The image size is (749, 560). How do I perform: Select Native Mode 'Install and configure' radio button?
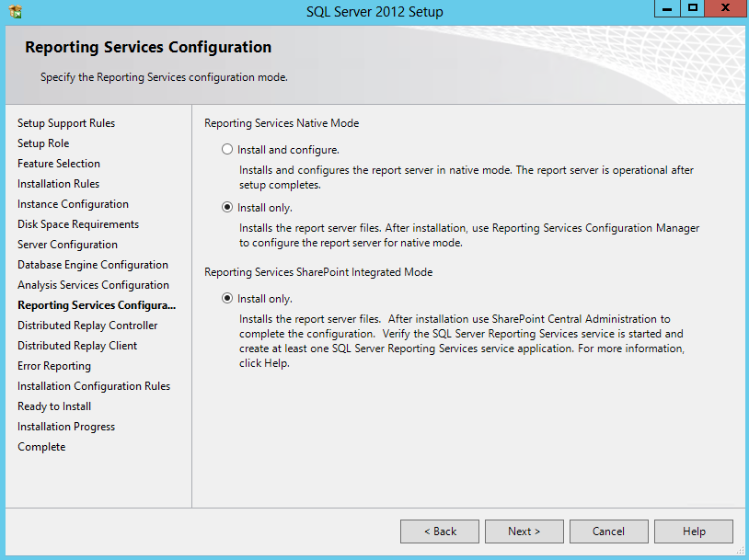point(227,150)
